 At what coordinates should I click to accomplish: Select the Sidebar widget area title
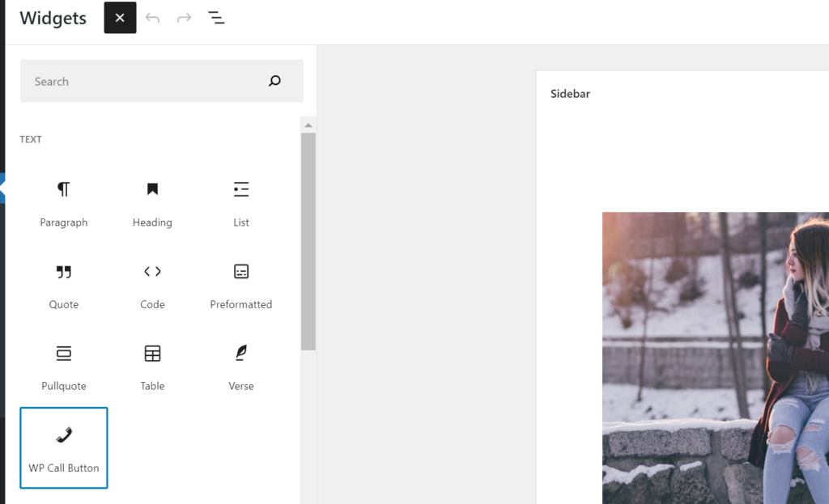pyautogui.click(x=570, y=94)
